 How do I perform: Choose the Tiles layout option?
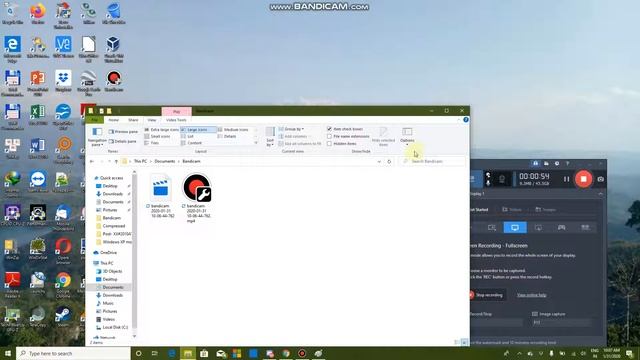(x=152, y=143)
